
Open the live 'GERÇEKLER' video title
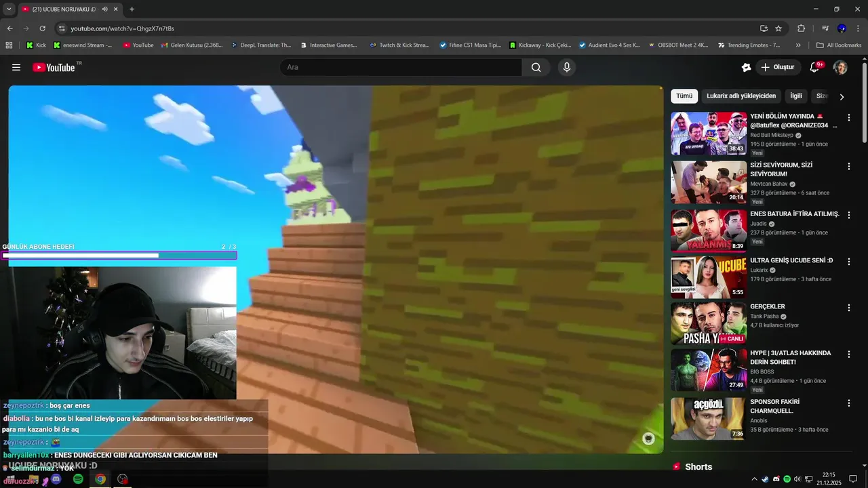[768, 306]
